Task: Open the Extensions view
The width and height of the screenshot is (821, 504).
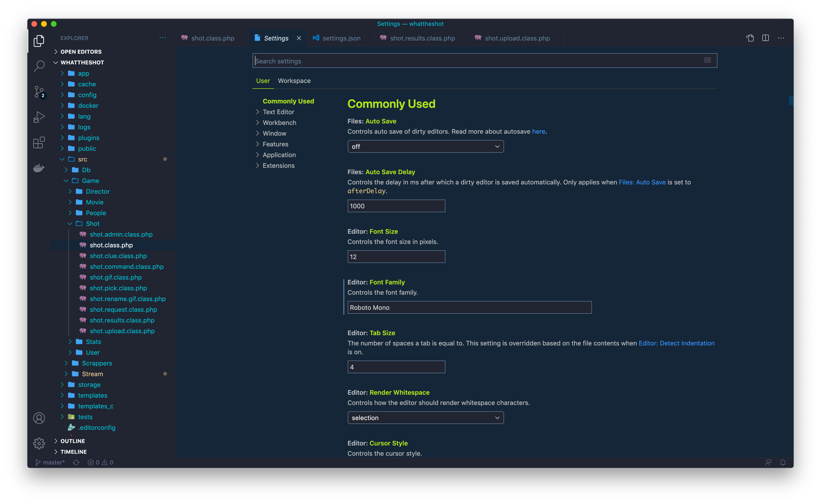Action: click(x=39, y=142)
